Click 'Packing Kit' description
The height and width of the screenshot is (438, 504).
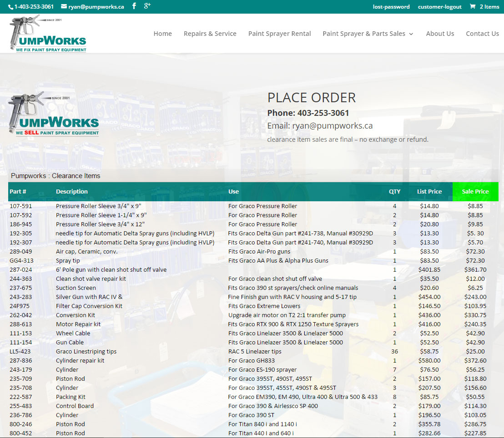[71, 397]
